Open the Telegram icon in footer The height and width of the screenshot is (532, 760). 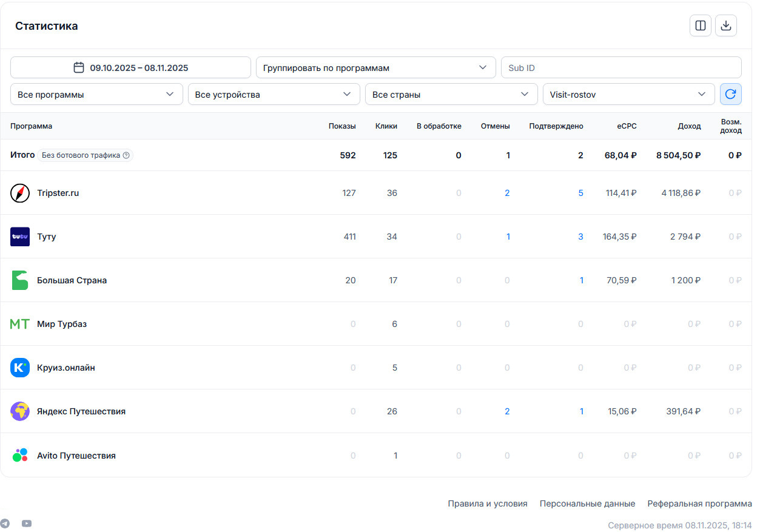[5, 524]
